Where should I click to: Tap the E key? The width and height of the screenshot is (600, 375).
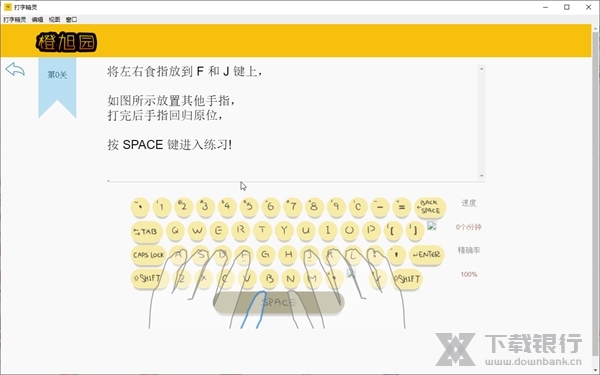click(218, 231)
